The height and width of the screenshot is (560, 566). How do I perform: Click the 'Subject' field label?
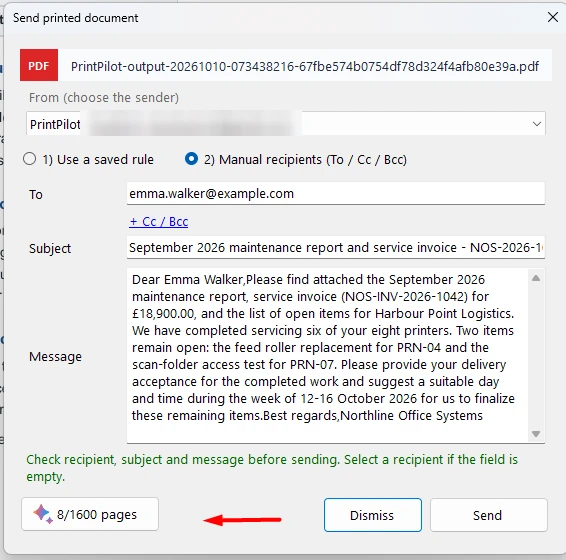(x=50, y=248)
